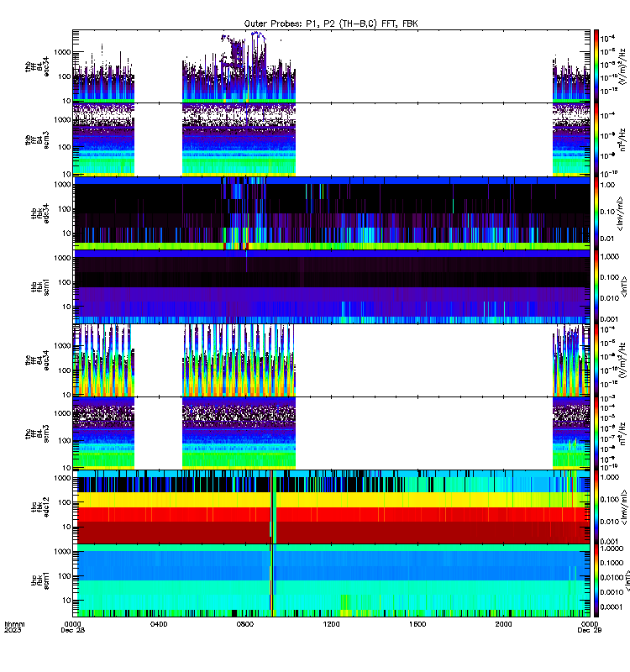Click the '<|nT|>' unit label beside thb scm1
The height and width of the screenshot is (672, 630).
coord(623,286)
